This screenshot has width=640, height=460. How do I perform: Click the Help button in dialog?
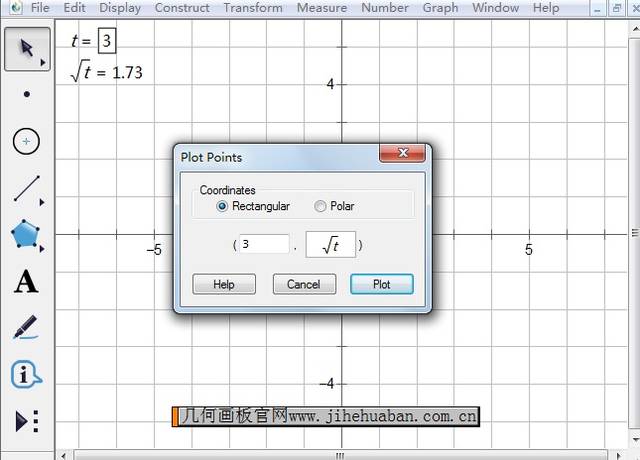(x=224, y=284)
